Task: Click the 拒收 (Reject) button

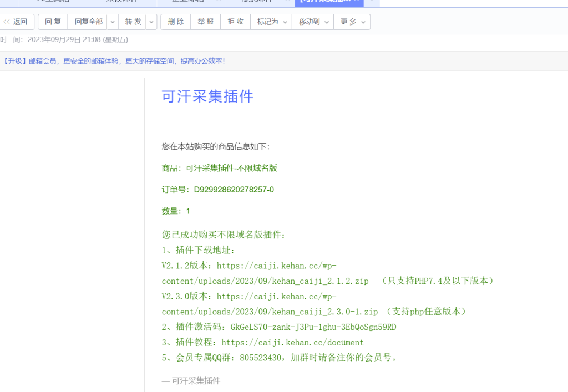Action: coord(235,22)
